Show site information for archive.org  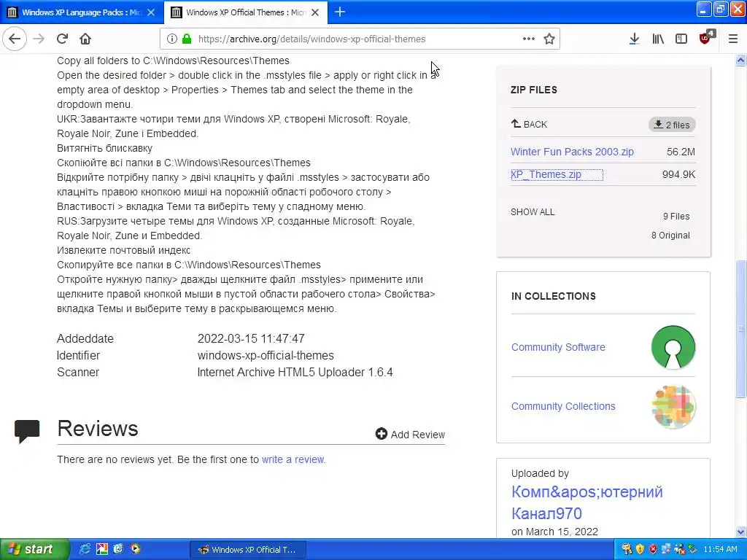pos(172,39)
